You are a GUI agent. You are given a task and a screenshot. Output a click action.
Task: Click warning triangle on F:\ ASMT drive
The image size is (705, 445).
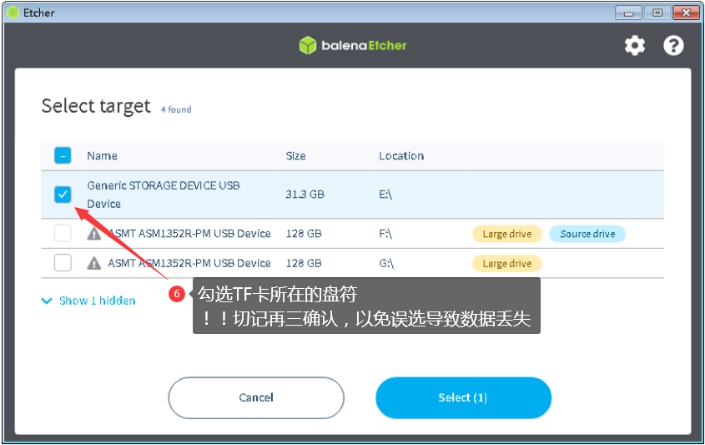tap(94, 234)
